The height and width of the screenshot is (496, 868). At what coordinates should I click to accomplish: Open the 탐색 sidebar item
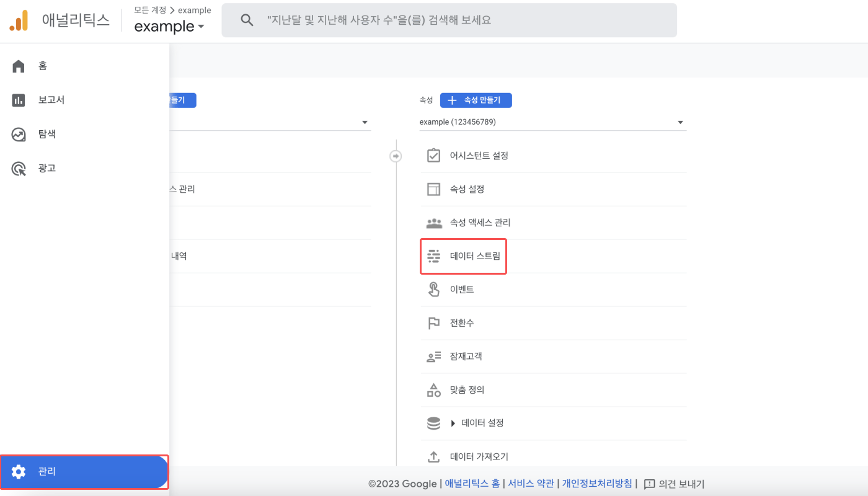point(84,134)
